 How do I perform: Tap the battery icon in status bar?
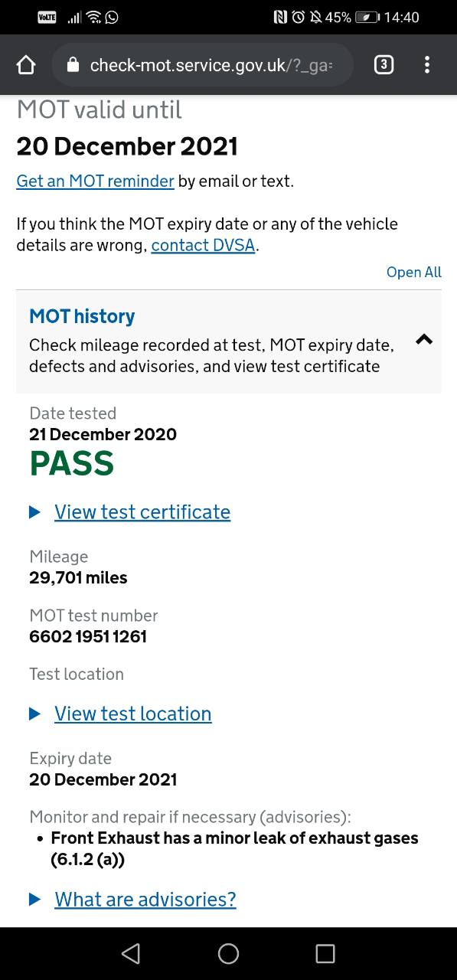[x=367, y=17]
